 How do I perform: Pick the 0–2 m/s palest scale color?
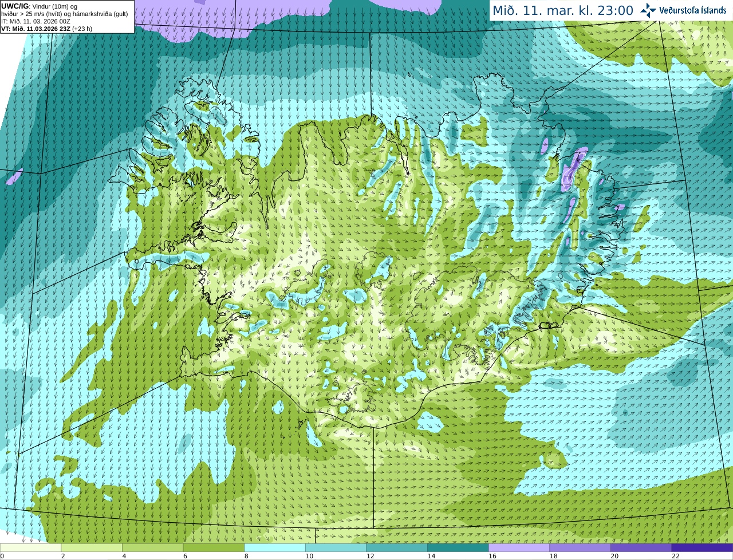(x=30, y=547)
